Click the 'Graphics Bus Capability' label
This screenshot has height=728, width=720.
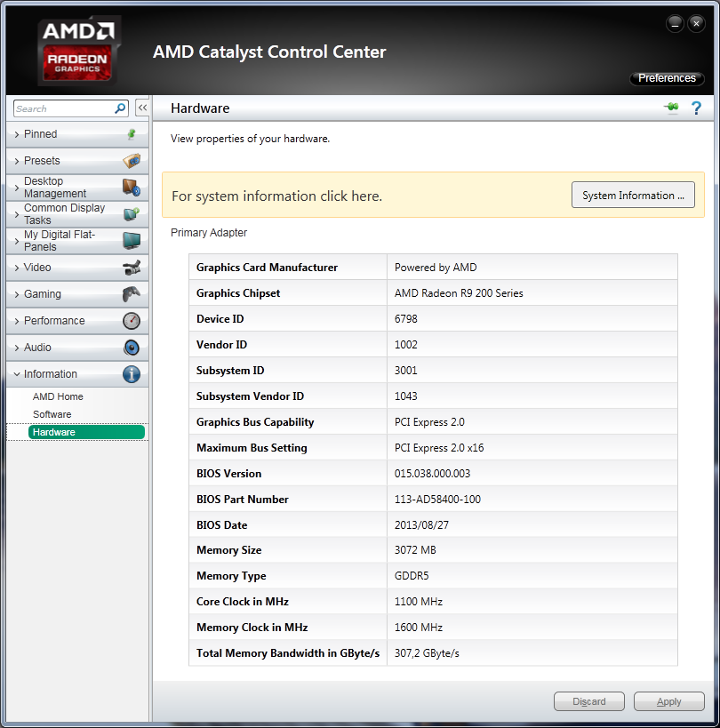[x=255, y=422]
